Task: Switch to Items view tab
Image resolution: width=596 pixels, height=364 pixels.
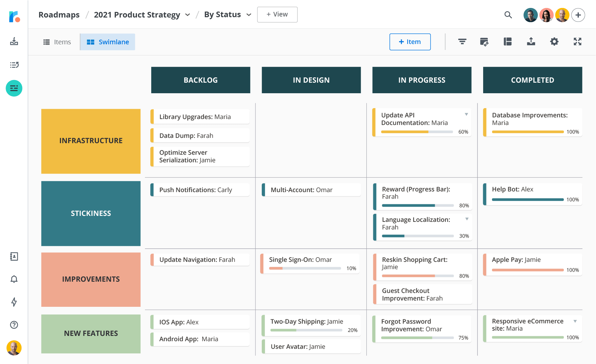Action: [x=57, y=42]
